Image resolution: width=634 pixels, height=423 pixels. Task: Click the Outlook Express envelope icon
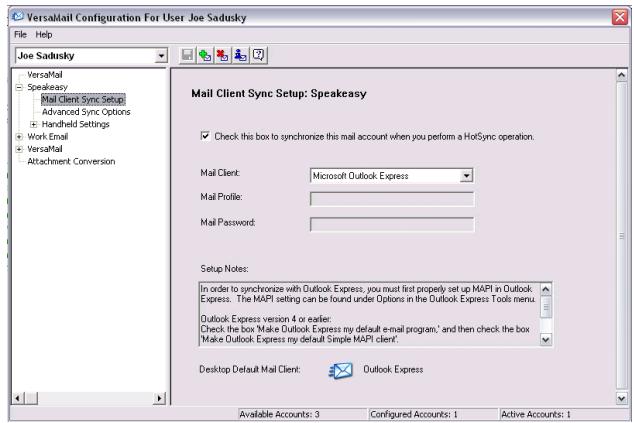341,370
